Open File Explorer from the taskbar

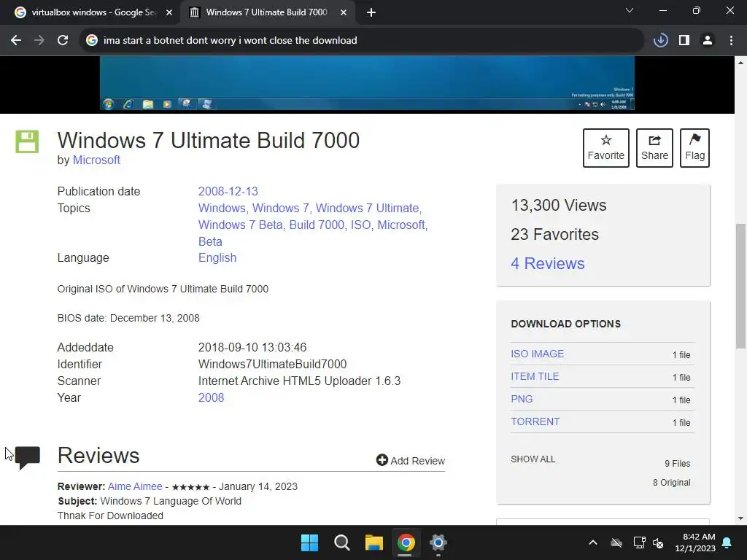click(x=374, y=542)
